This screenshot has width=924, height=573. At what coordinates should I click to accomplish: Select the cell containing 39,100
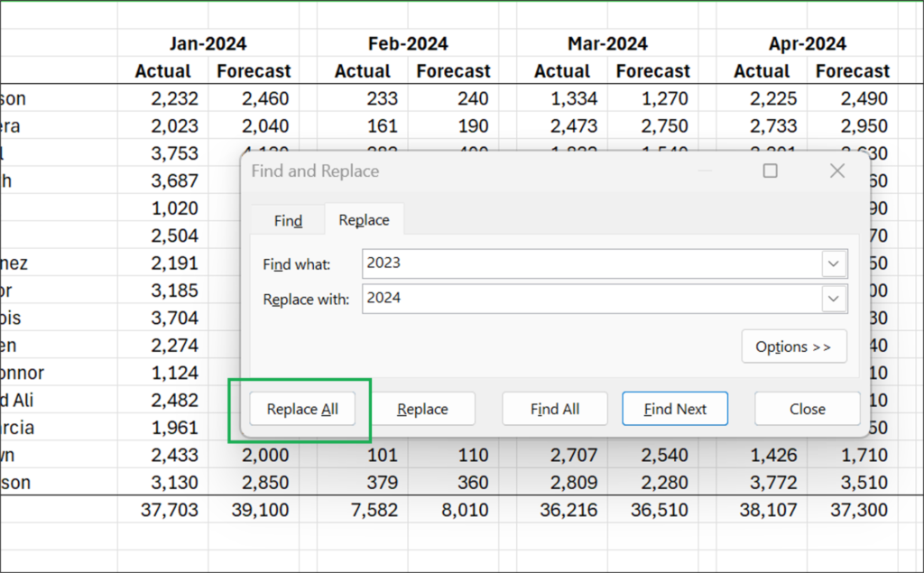[x=256, y=510]
